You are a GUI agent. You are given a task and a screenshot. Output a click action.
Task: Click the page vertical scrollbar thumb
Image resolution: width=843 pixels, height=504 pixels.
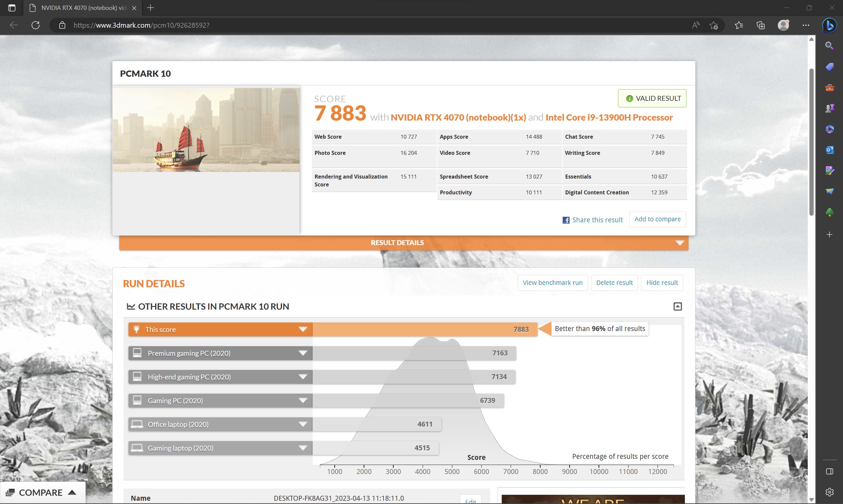point(811,143)
